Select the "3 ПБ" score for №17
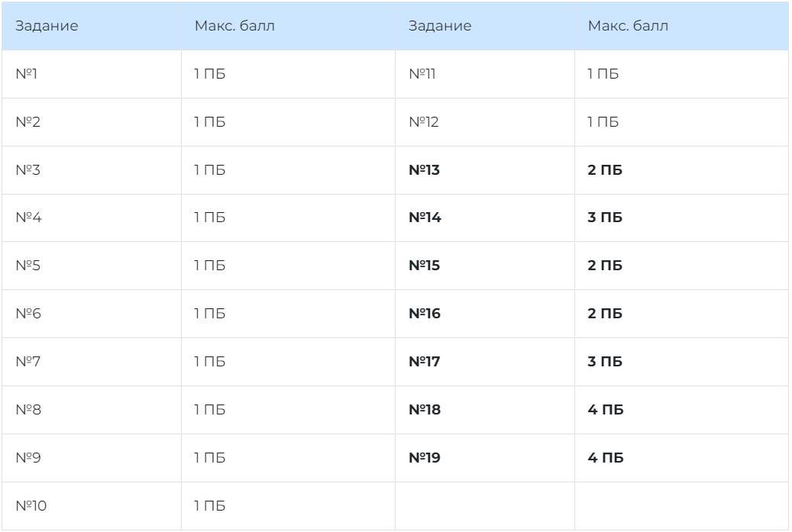The height and width of the screenshot is (532, 792). tap(605, 362)
